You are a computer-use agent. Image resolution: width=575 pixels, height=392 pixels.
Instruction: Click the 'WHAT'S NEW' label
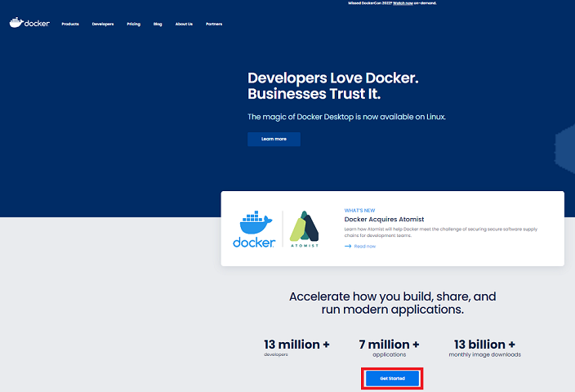[x=359, y=211]
